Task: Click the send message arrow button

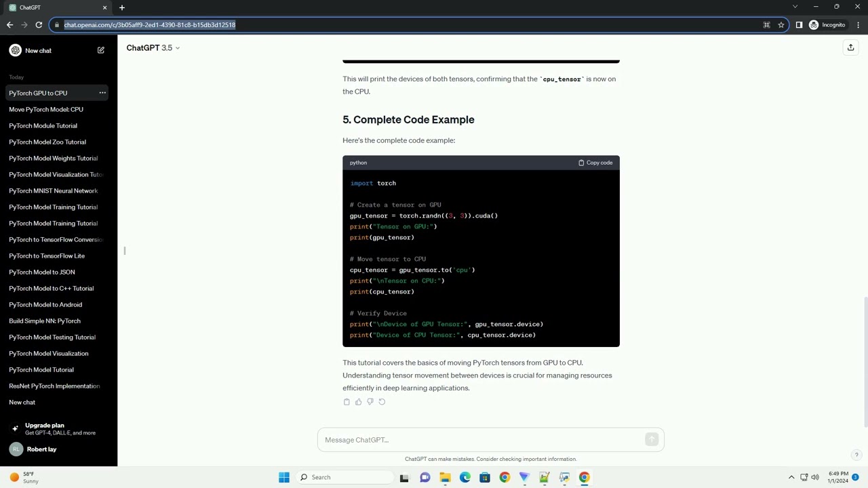Action: tap(652, 440)
